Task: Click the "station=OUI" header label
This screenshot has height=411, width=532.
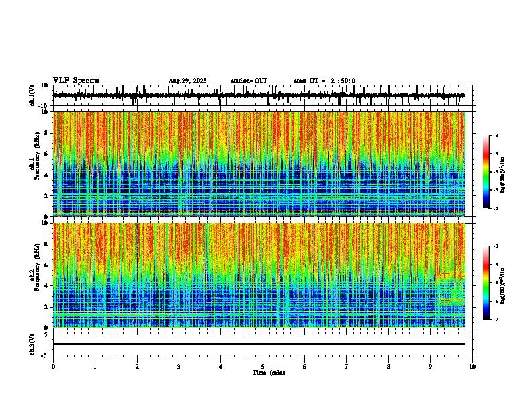Action: [249, 81]
